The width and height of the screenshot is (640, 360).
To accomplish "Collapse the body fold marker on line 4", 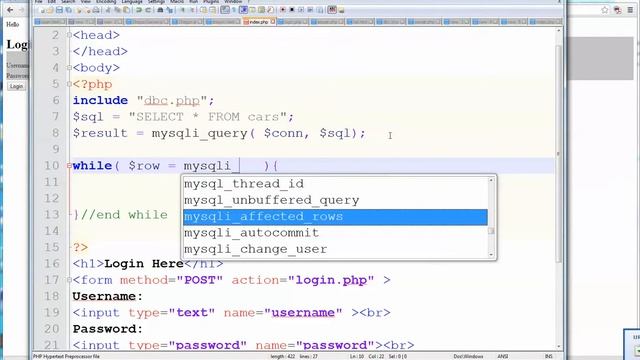I will pos(69,68).
